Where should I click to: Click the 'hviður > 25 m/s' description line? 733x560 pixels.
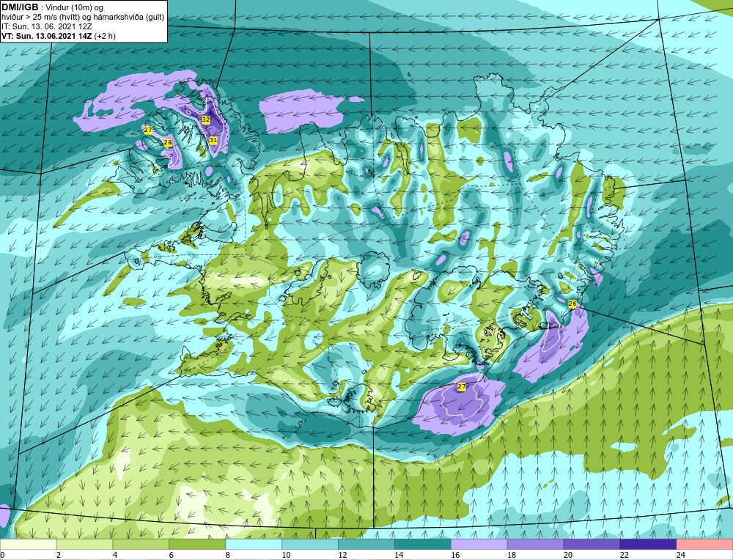[x=82, y=18]
